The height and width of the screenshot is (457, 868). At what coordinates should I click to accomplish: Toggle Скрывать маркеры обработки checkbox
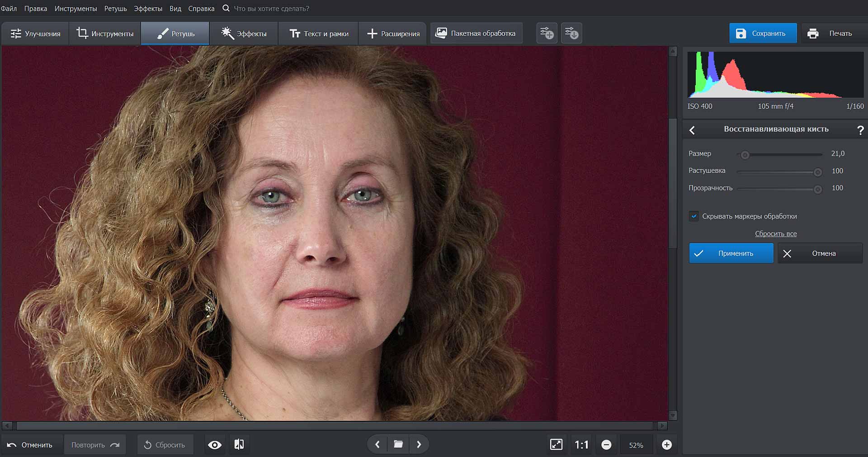click(x=693, y=216)
